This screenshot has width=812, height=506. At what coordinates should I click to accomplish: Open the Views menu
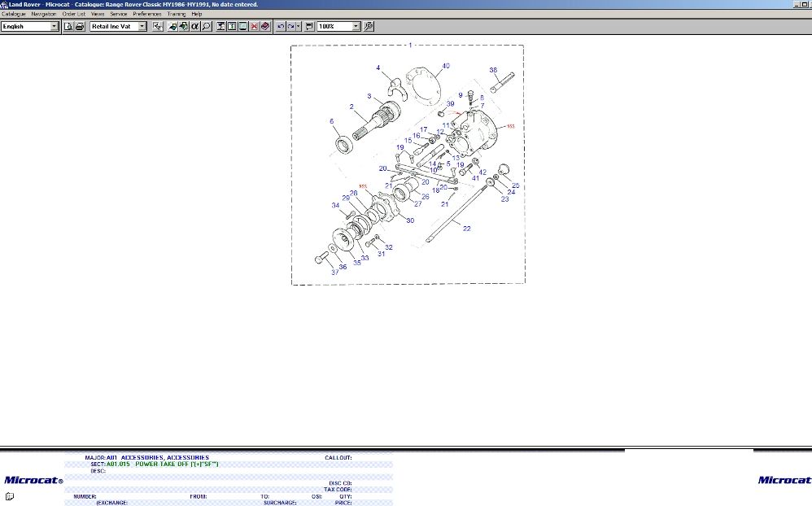coord(98,14)
